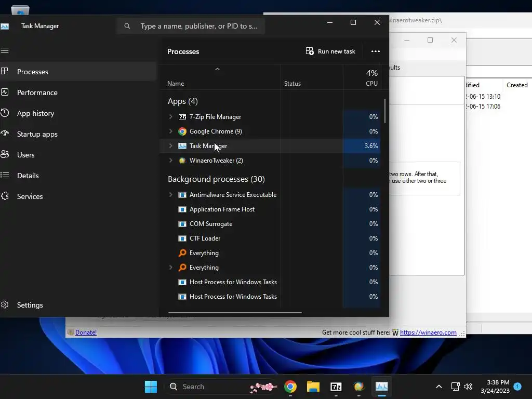The image size is (532, 399).
Task: Expand the WinaeroTweaker (2) process group
Action: pos(170,161)
